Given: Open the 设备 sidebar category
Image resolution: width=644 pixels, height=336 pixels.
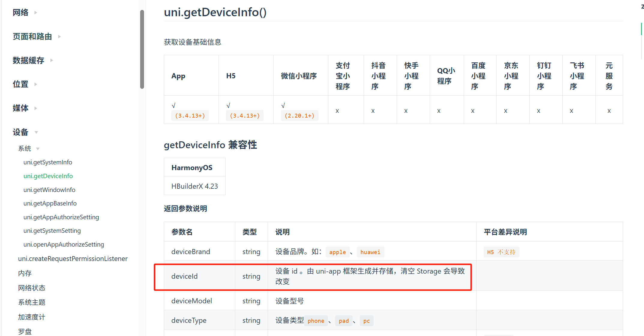Looking at the screenshot, I should coord(21,132).
